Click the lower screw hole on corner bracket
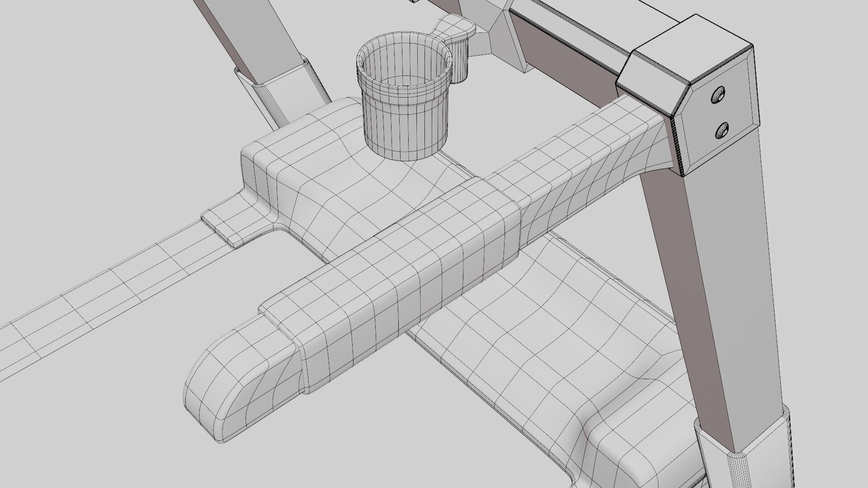Viewport: 868px width, 488px height. point(722,131)
